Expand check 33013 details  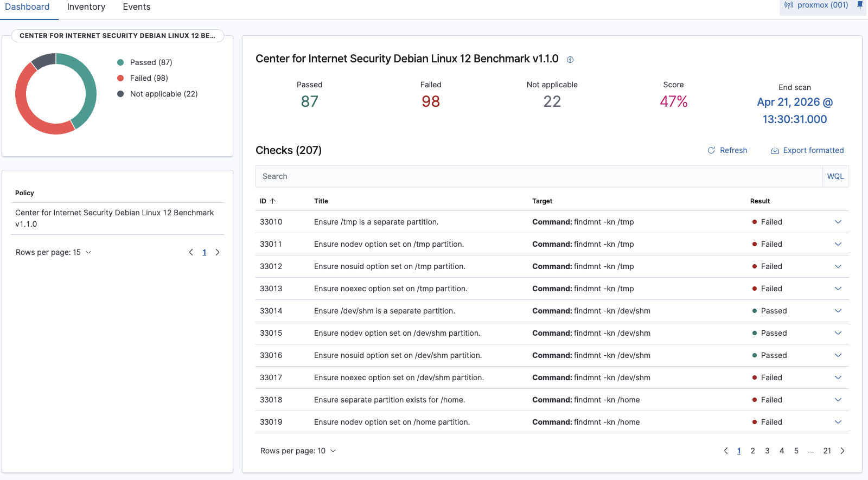tap(838, 289)
